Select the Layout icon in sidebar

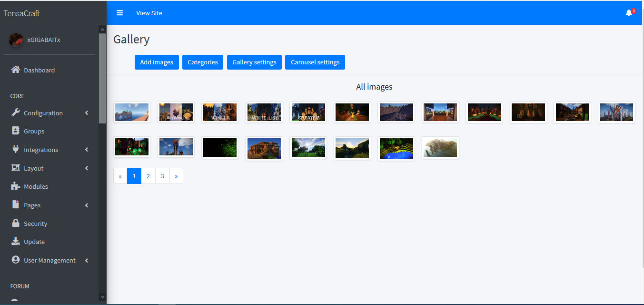(x=16, y=168)
